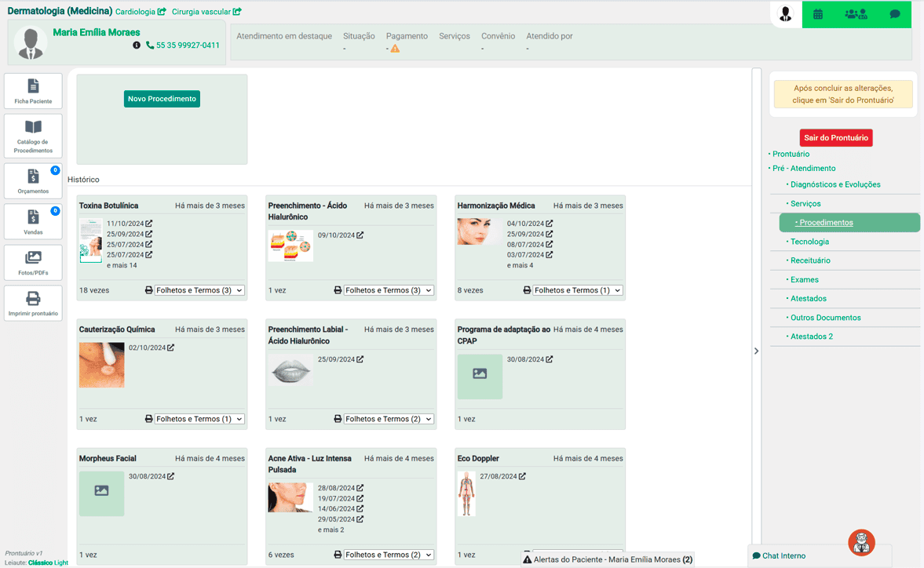The image size is (924, 568).
Task: Click the payment warning triangle icon
Action: (x=395, y=49)
